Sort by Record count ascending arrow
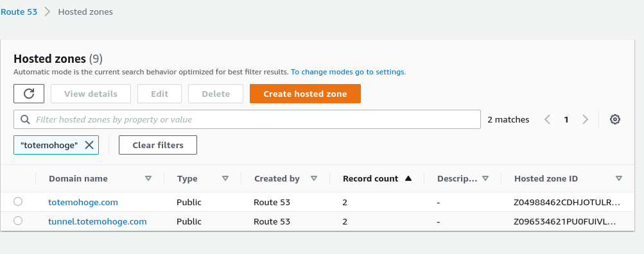Image resolution: width=644 pixels, height=254 pixels. (408, 178)
